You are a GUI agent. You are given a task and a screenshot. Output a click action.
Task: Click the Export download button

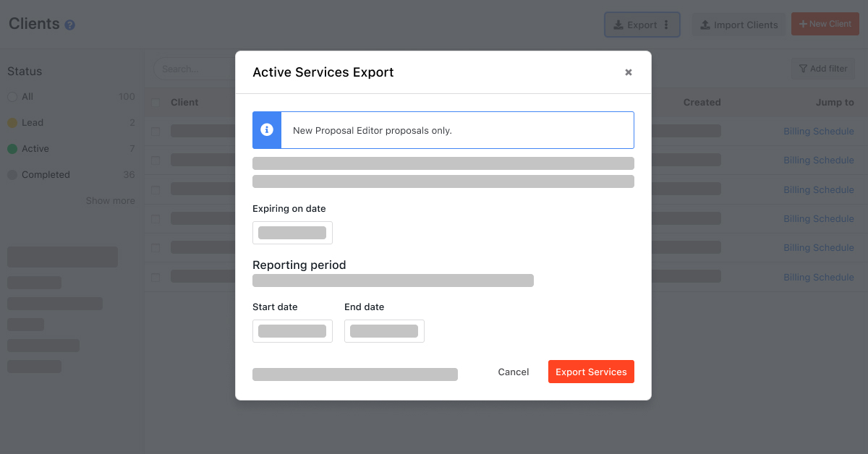point(634,25)
